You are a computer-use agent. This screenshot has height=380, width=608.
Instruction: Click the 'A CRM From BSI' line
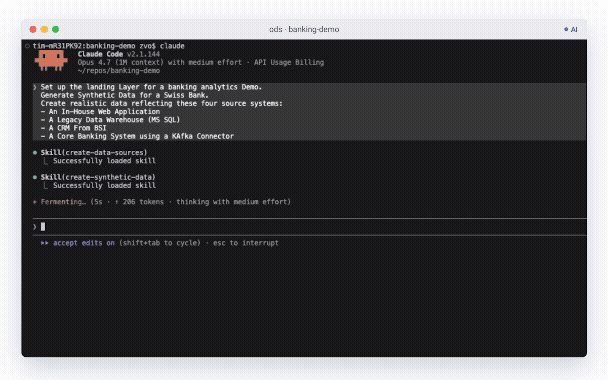coord(73,128)
